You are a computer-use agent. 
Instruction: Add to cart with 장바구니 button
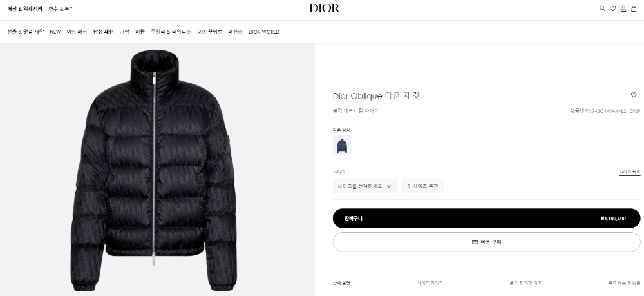pyautogui.click(x=486, y=219)
